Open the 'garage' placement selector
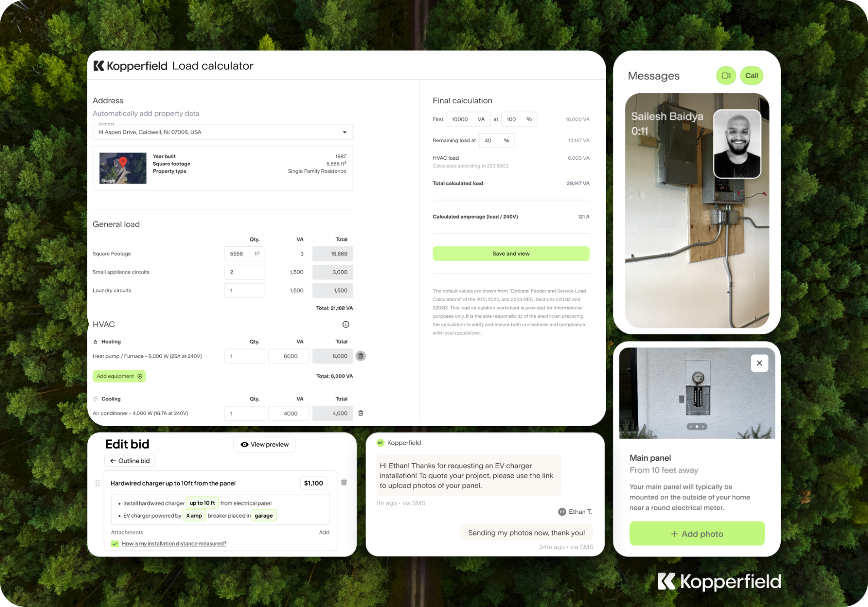868x607 pixels. (x=264, y=515)
